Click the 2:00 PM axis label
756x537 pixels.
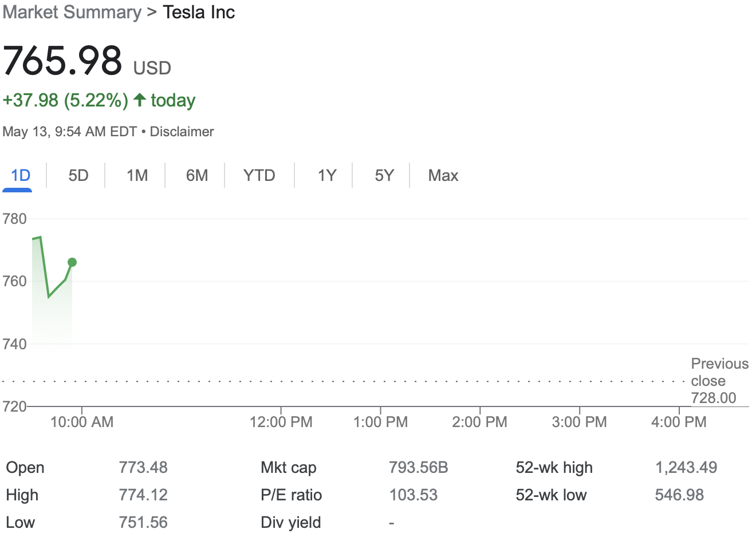pyautogui.click(x=480, y=422)
